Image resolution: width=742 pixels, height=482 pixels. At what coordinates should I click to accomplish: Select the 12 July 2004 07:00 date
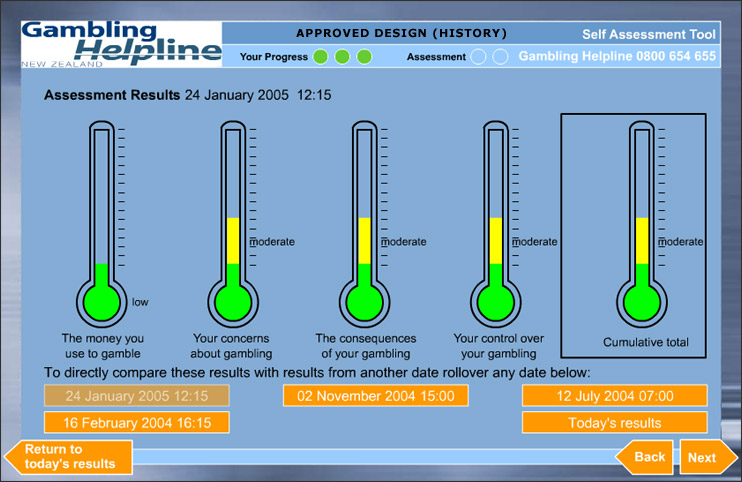pyautogui.click(x=614, y=396)
